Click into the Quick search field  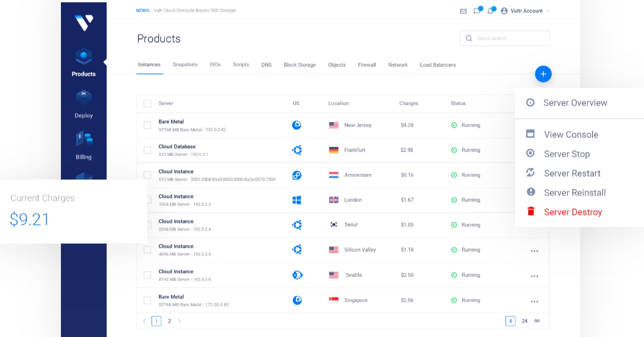(505, 38)
